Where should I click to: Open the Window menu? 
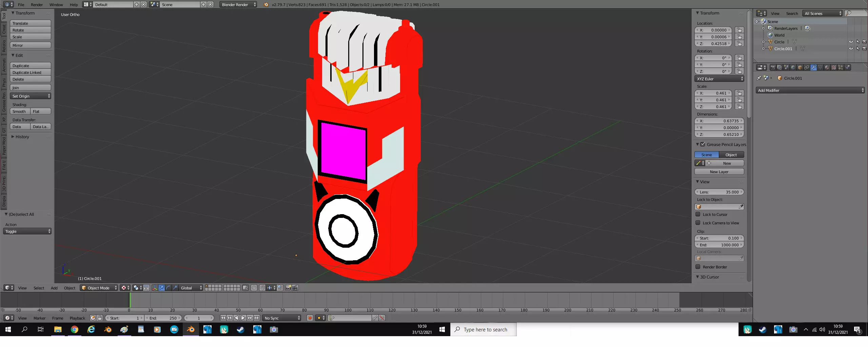(x=56, y=5)
